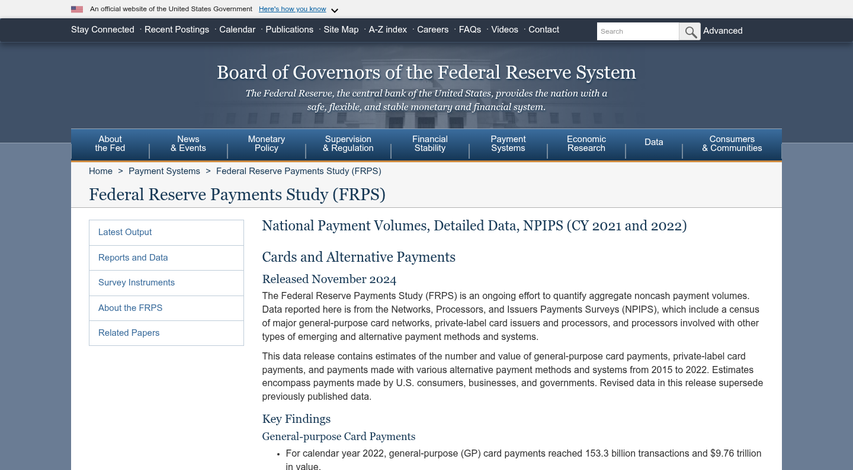Open Advanced search link

coord(722,31)
